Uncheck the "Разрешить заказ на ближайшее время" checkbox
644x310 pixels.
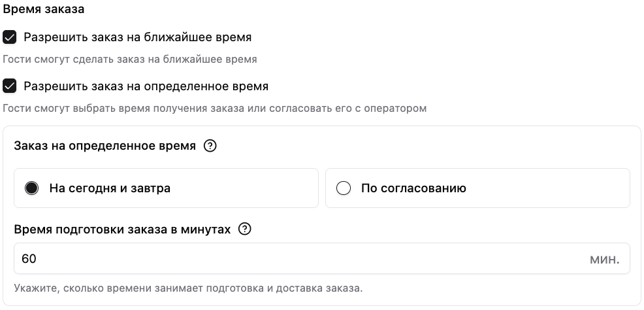click(9, 37)
